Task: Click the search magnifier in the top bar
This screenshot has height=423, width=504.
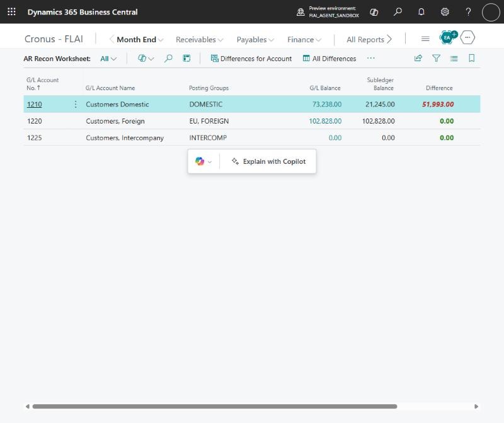Action: pyautogui.click(x=398, y=12)
